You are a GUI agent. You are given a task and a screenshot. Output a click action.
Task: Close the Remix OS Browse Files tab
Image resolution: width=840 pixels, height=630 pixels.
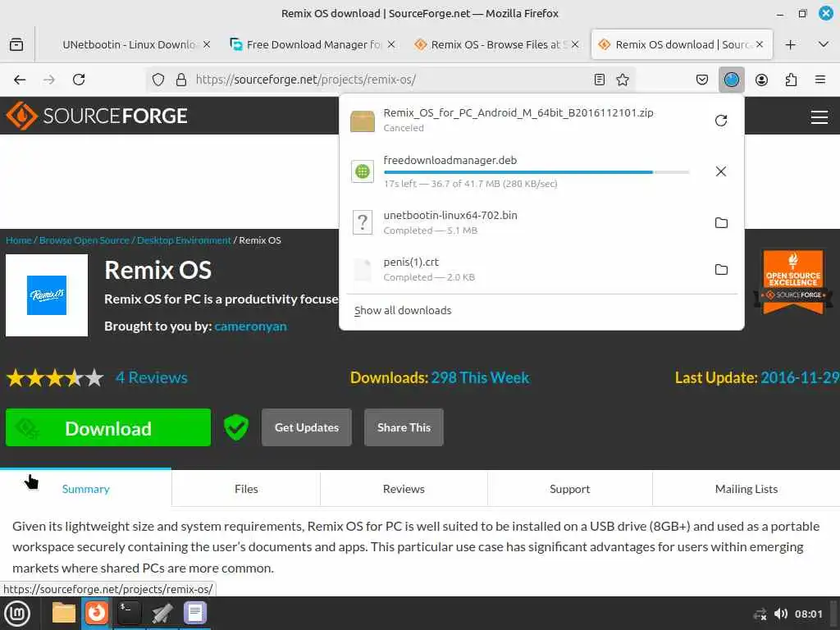[x=575, y=44]
